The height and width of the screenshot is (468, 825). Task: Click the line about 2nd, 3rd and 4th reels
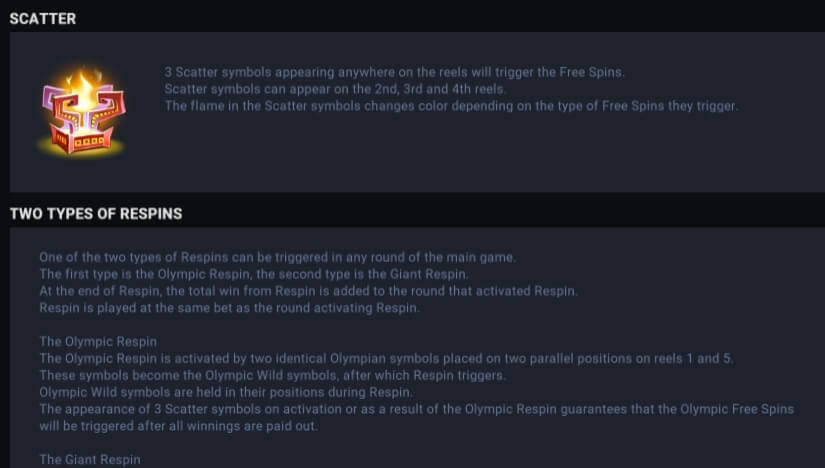click(x=335, y=89)
